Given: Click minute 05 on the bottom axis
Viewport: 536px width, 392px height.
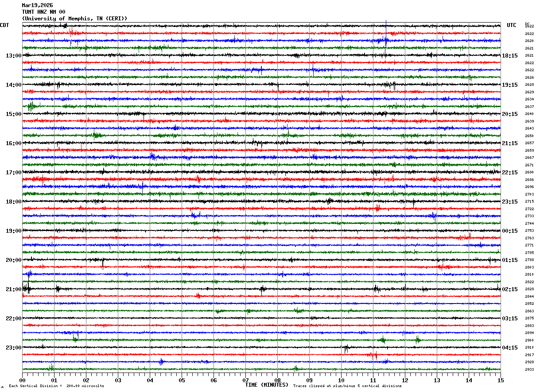Looking at the screenshot, I should [x=182, y=380].
